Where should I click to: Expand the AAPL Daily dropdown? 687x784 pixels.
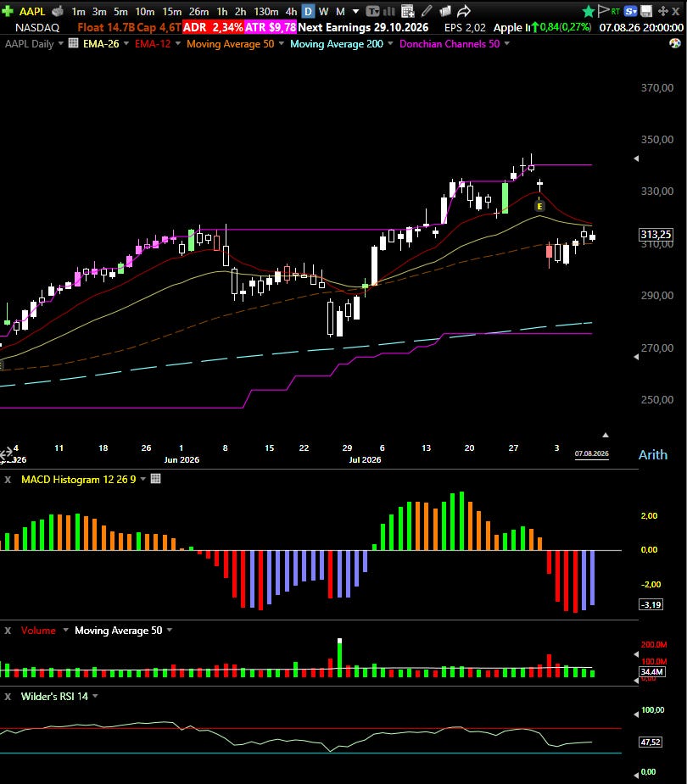coord(60,43)
